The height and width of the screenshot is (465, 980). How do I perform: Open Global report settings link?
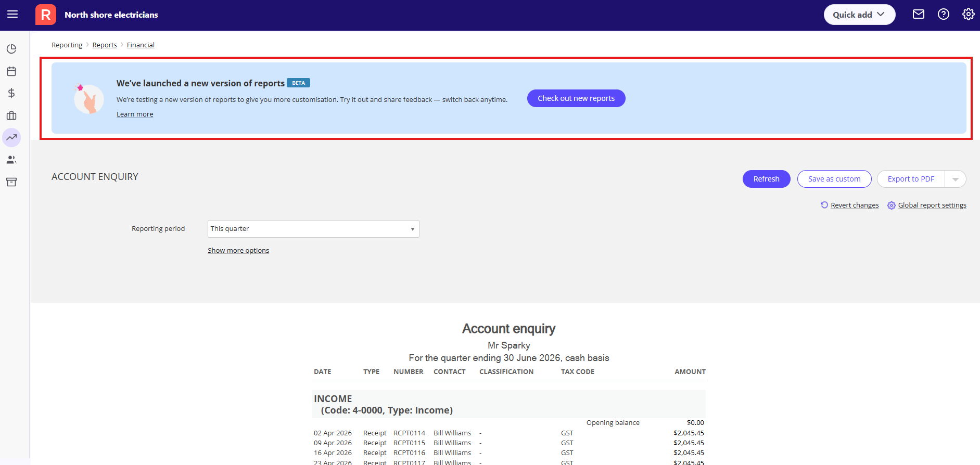932,205
